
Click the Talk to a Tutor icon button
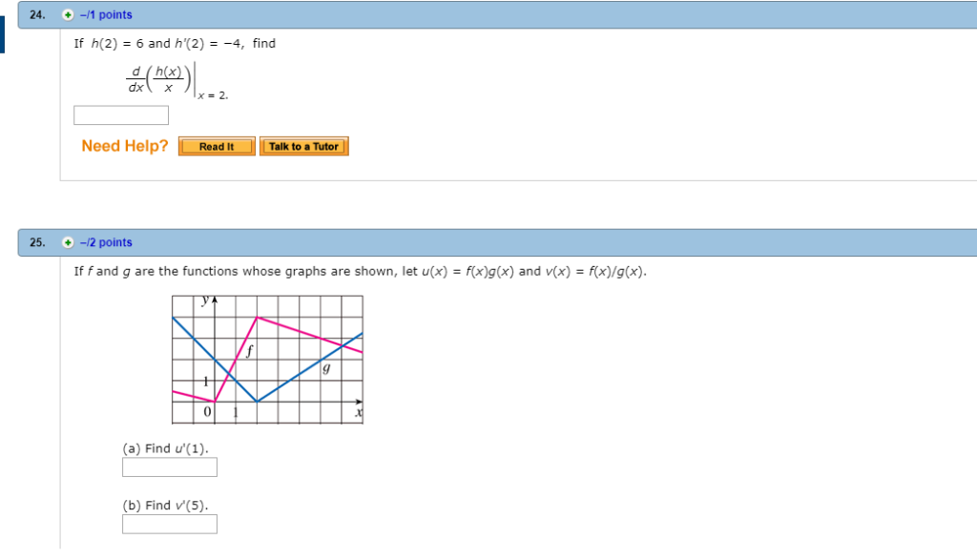303,146
